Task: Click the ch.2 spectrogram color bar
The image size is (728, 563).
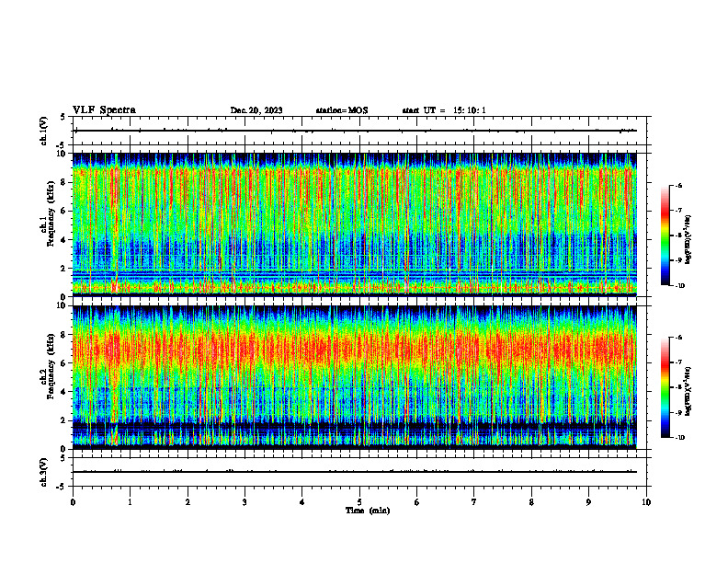Action: point(665,387)
